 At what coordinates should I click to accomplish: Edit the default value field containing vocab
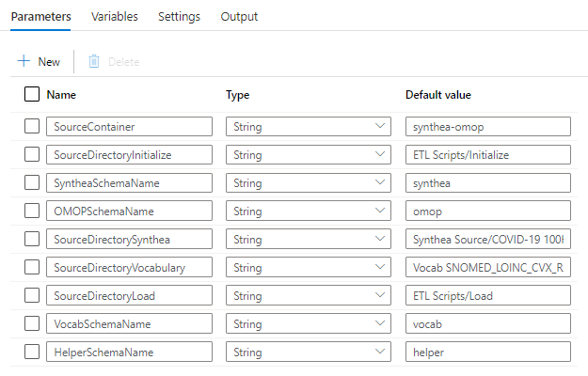(x=488, y=323)
